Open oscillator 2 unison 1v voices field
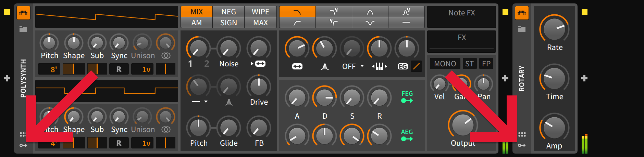The height and width of the screenshot is (157, 644). pyautogui.click(x=143, y=143)
